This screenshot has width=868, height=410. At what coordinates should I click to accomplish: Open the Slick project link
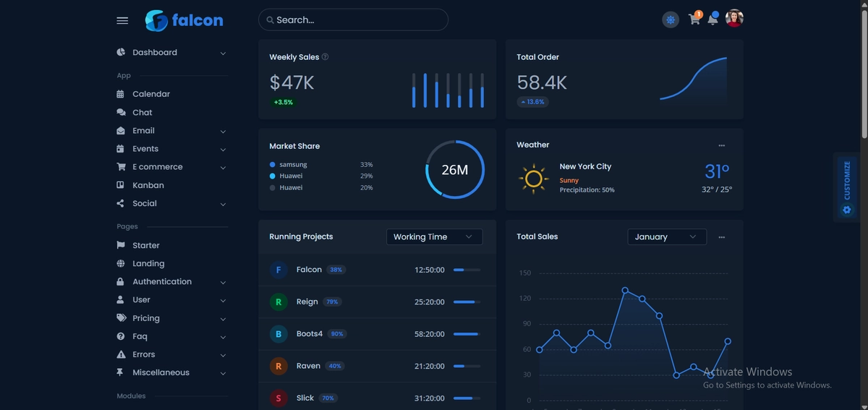[305, 398]
